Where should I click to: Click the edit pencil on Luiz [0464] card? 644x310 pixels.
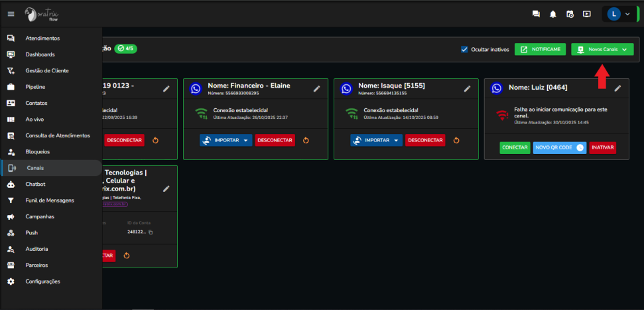(x=617, y=88)
